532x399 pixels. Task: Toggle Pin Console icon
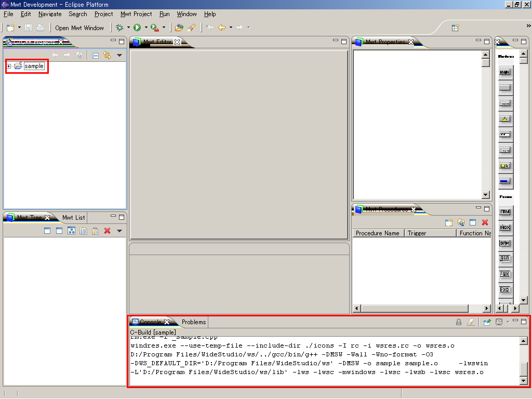click(x=487, y=322)
